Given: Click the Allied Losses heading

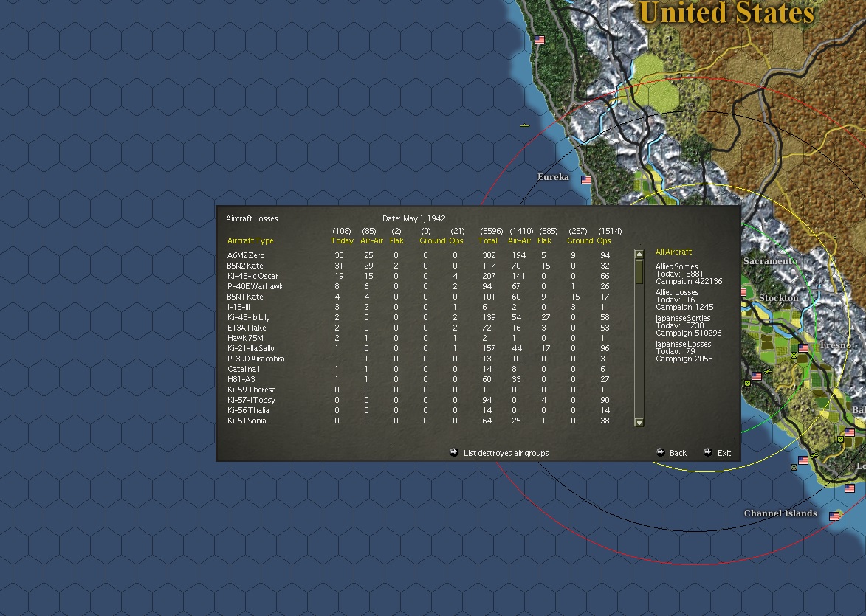Looking at the screenshot, I should (x=677, y=293).
